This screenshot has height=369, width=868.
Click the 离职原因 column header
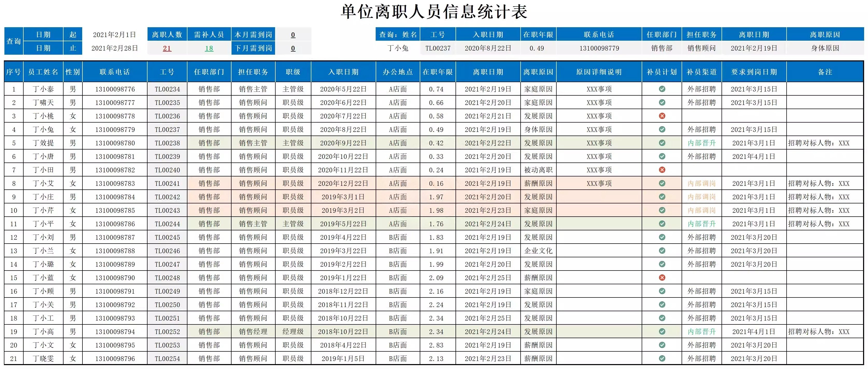click(x=538, y=72)
